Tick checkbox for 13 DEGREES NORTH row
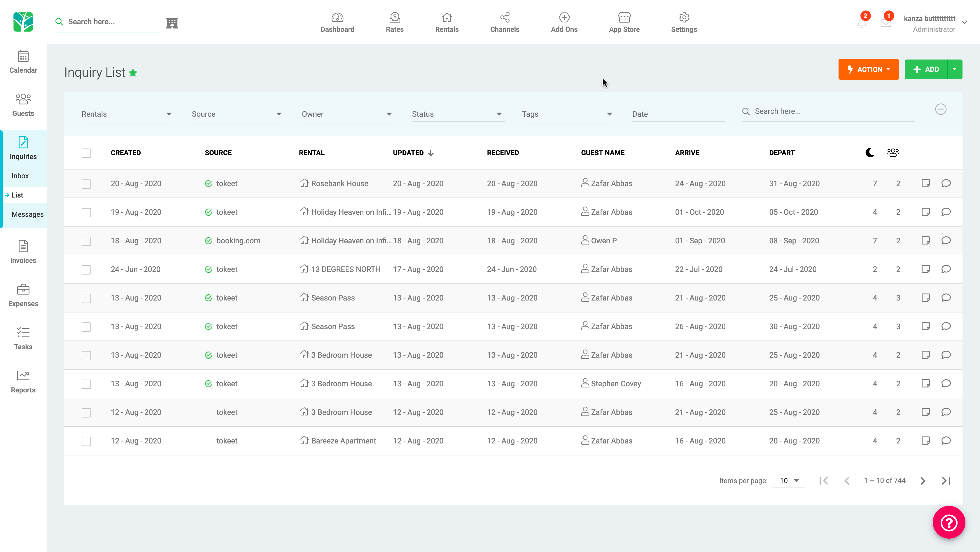The image size is (980, 552). [x=86, y=270]
